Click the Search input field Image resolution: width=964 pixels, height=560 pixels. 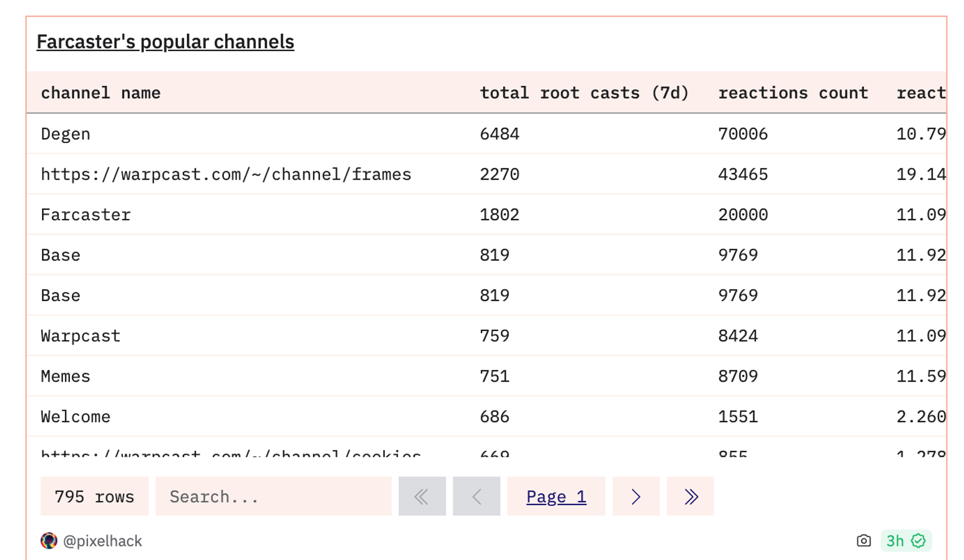[x=273, y=496]
